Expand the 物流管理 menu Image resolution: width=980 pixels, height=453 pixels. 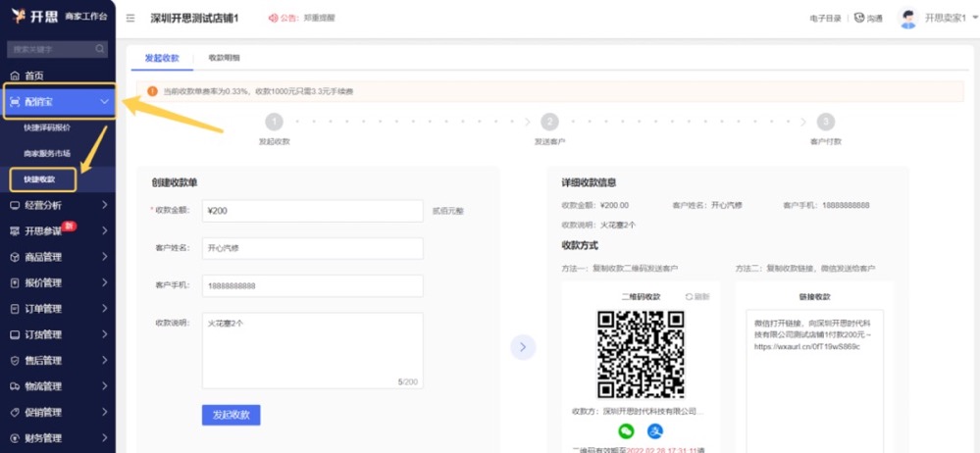click(x=58, y=386)
